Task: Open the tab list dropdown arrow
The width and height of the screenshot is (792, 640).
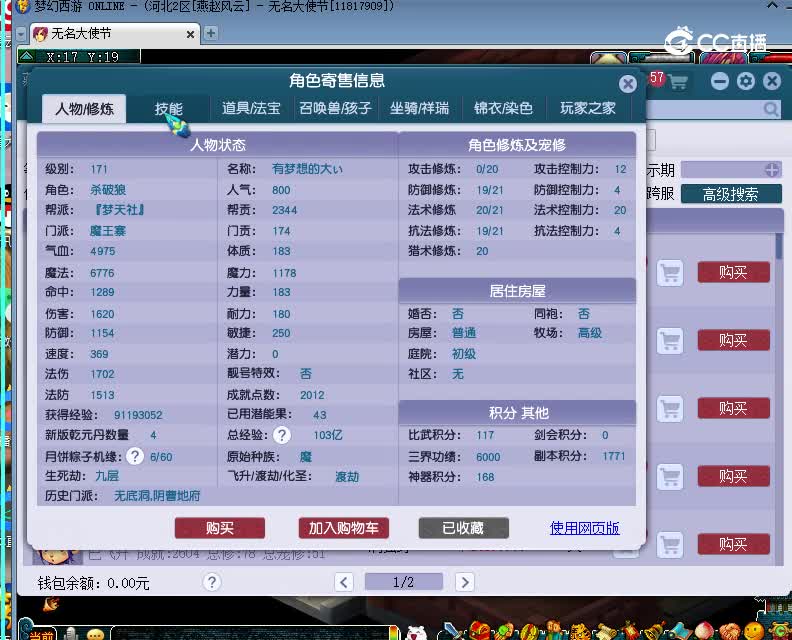Action: click(x=21, y=34)
